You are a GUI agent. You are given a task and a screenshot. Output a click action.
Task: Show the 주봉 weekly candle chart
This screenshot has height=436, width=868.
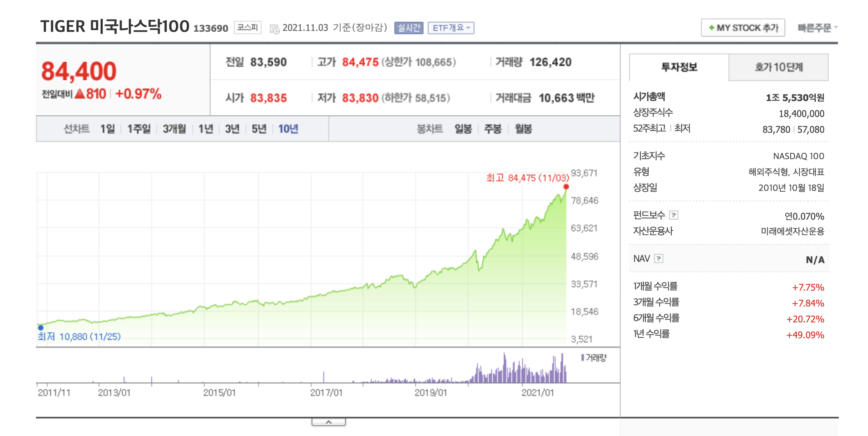coord(493,129)
